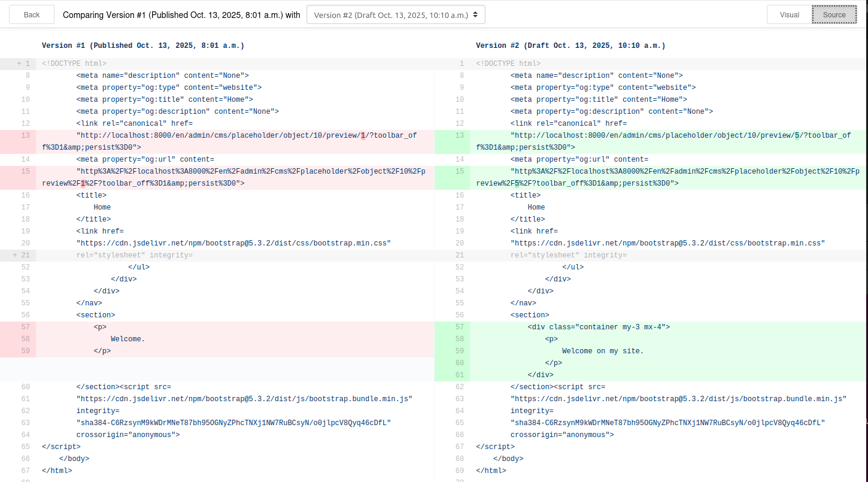Click the collapsed rel="stylesheet" line in Version #2

tap(568, 255)
